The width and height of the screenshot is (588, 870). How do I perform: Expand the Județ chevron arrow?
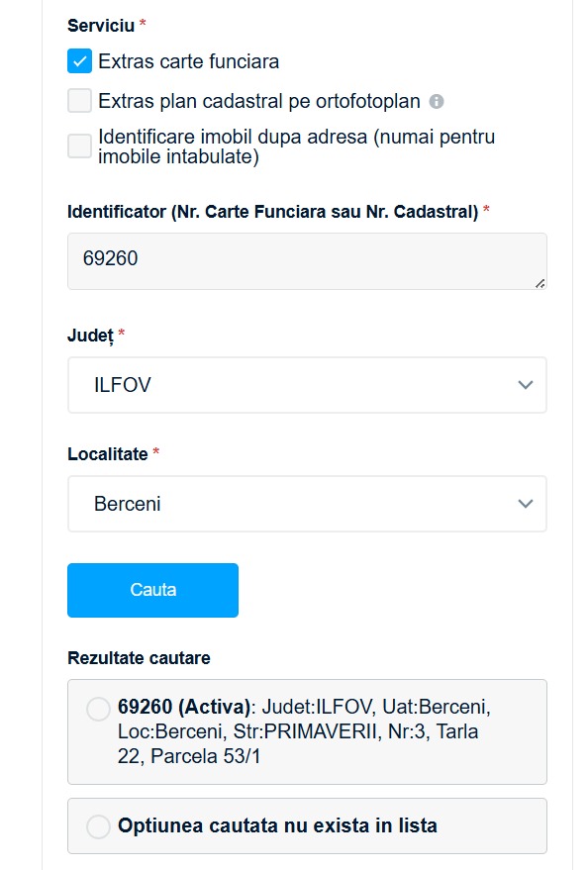(x=526, y=385)
